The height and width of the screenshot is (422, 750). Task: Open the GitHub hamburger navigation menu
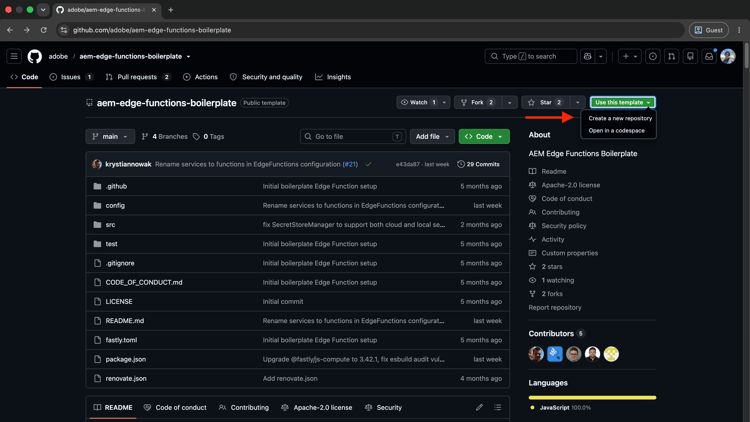click(14, 56)
